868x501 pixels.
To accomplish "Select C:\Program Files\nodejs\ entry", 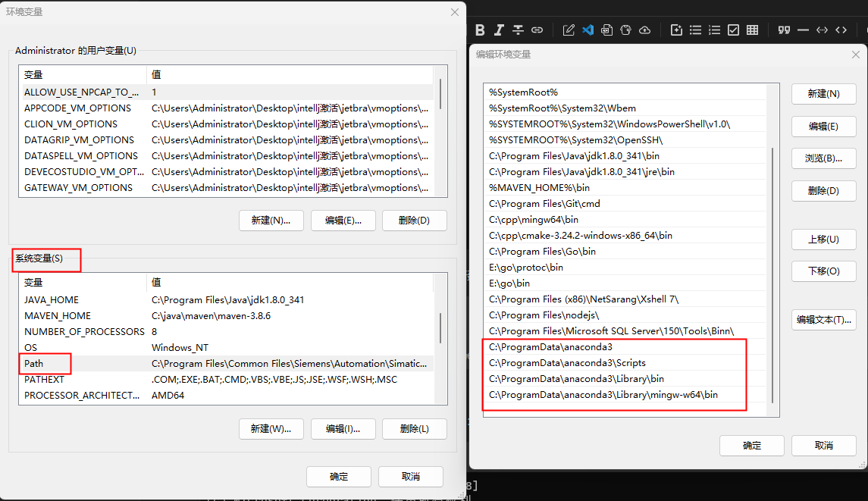I will click(x=625, y=315).
